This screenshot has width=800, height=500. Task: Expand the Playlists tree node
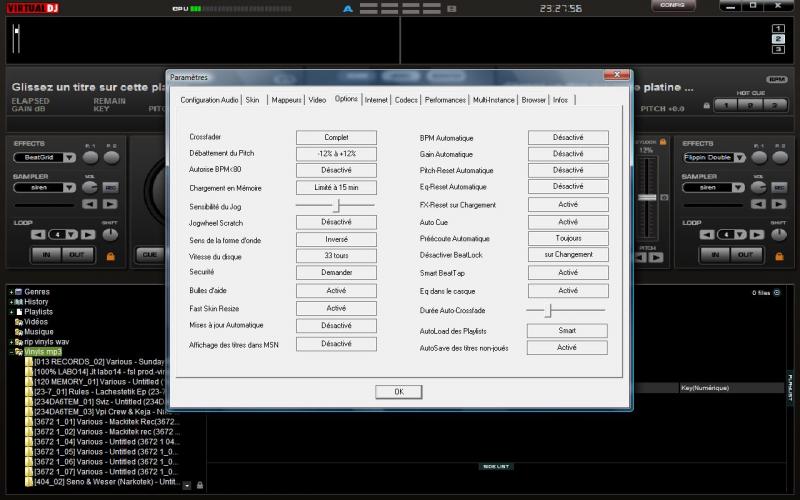[x=11, y=312]
